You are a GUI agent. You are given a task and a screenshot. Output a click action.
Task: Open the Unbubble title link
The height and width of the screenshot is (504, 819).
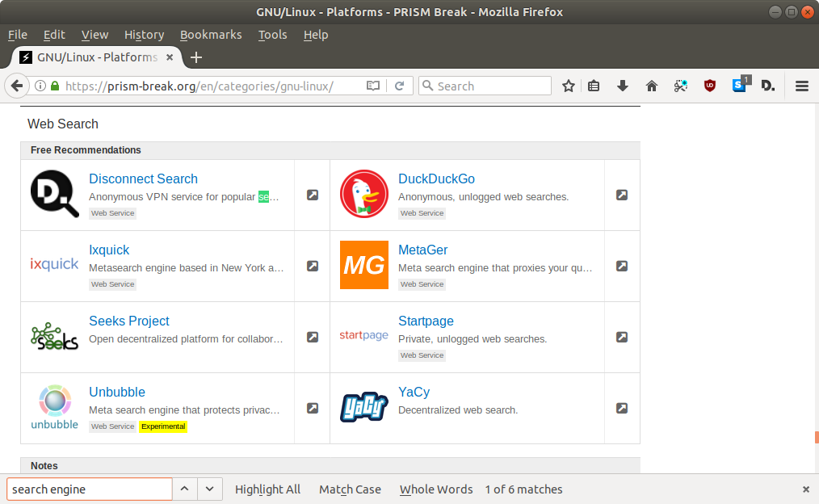click(117, 392)
